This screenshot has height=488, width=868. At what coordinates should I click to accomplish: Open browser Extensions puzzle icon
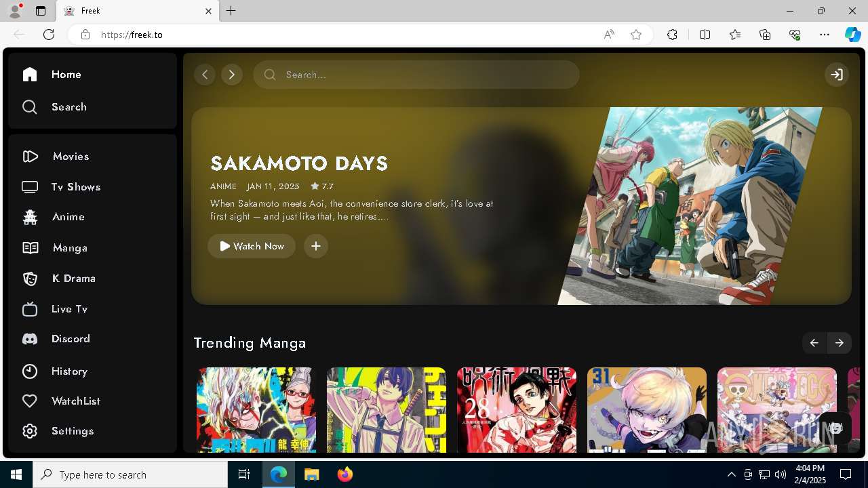(672, 35)
